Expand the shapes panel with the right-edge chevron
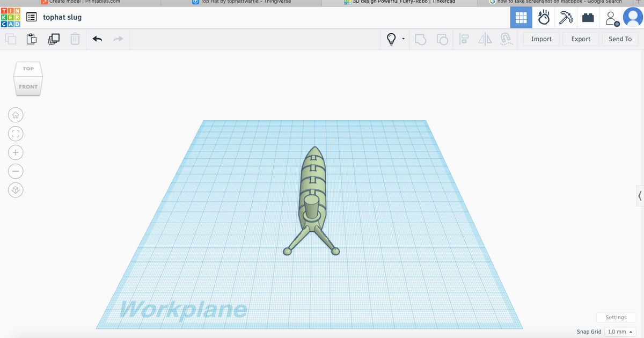The width and height of the screenshot is (644, 338). coord(640,195)
